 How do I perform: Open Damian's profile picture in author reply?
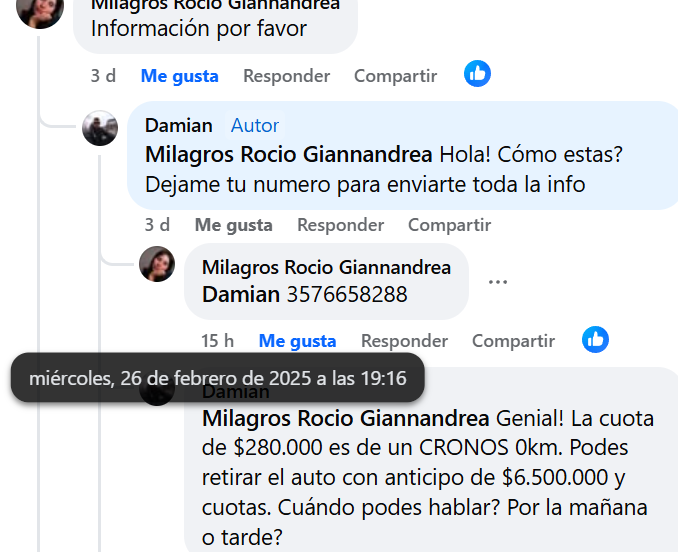coord(100,128)
